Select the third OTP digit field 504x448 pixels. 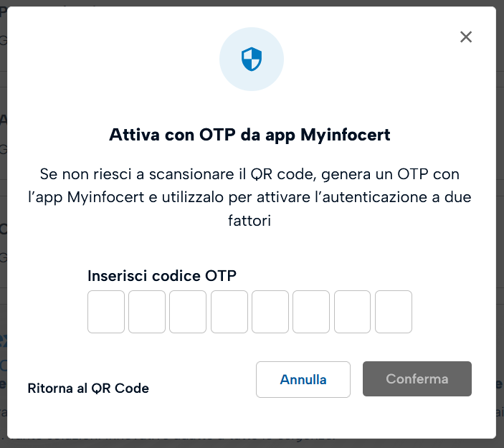click(x=188, y=312)
